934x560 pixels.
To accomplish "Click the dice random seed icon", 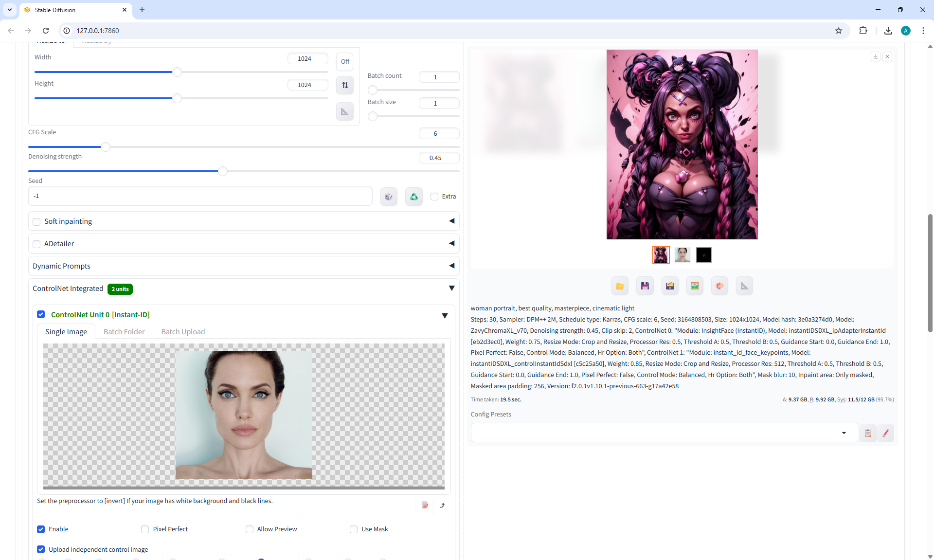I will [389, 197].
